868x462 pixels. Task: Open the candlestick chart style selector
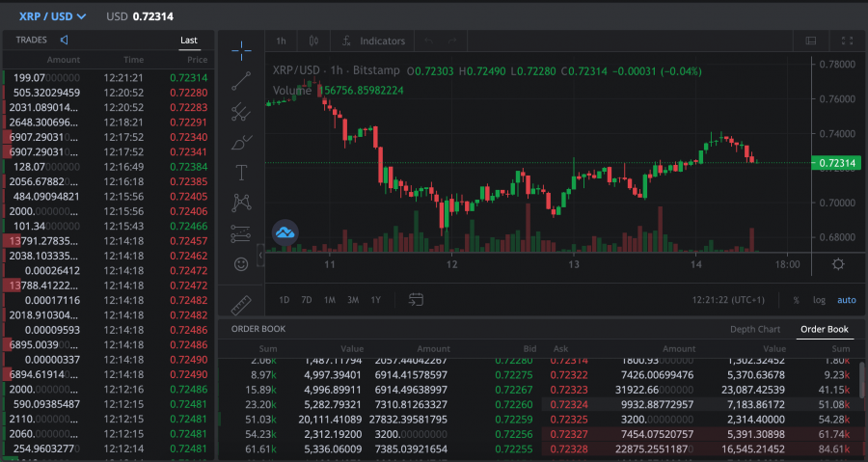point(313,41)
